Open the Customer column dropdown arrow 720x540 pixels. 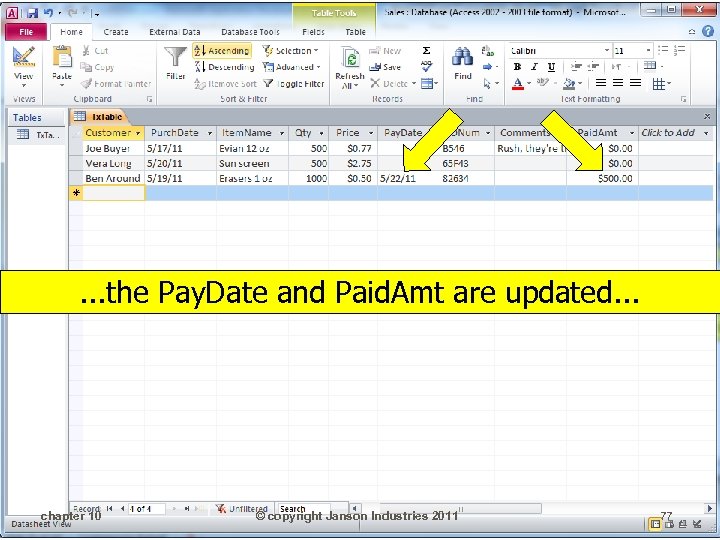[x=137, y=133]
